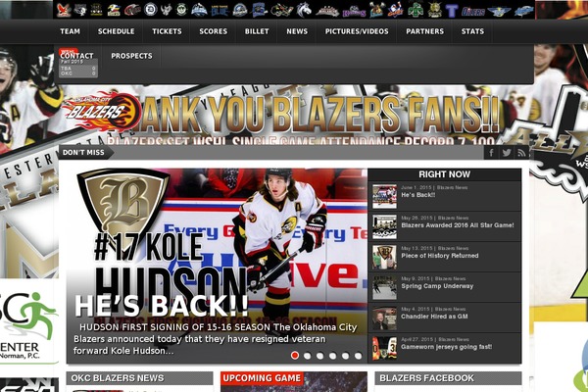The height and width of the screenshot is (392, 588).
Task: Click 'June 1, 2015 | Blazers News' date line
Action: [434, 187]
